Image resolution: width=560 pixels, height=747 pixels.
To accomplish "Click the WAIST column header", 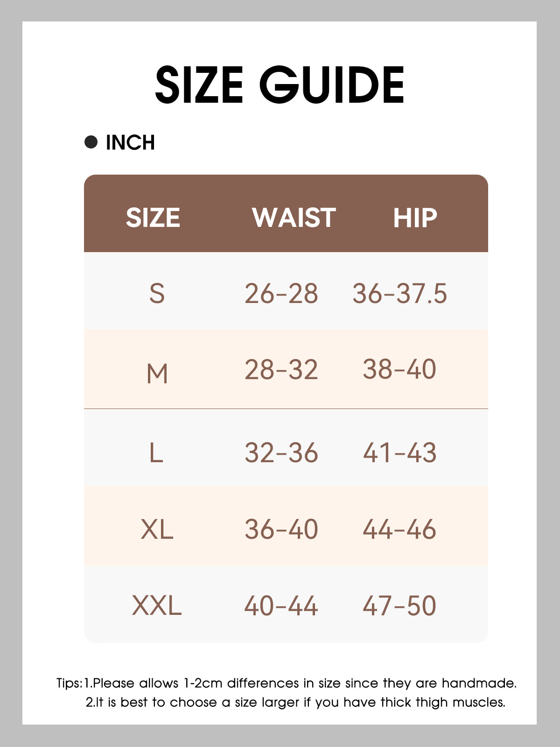I will 294,218.
